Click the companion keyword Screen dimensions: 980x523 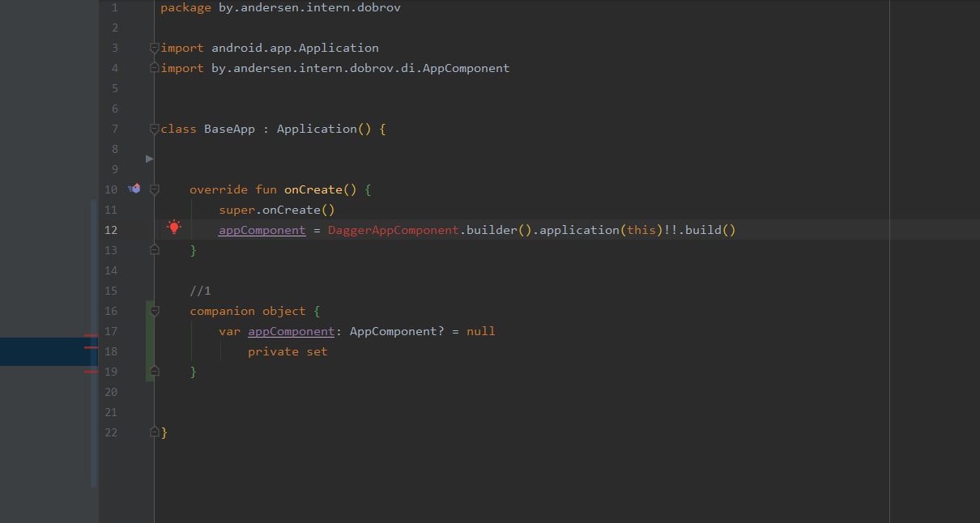click(222, 311)
